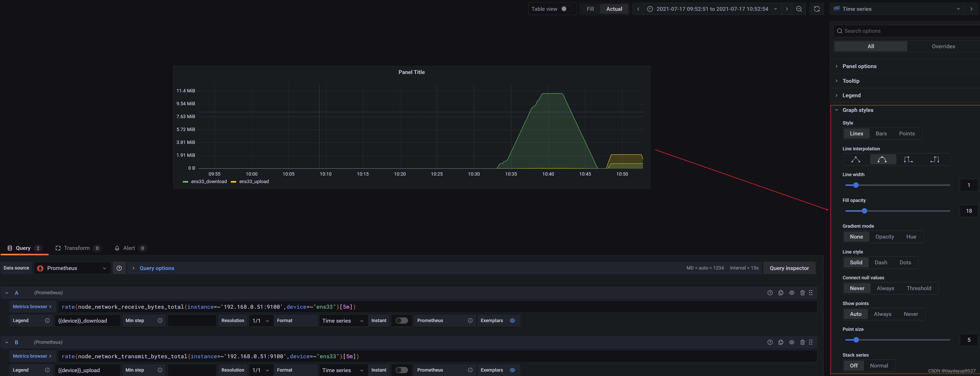The width and height of the screenshot is (980, 376).
Task: Click query B help icon
Action: pos(770,342)
